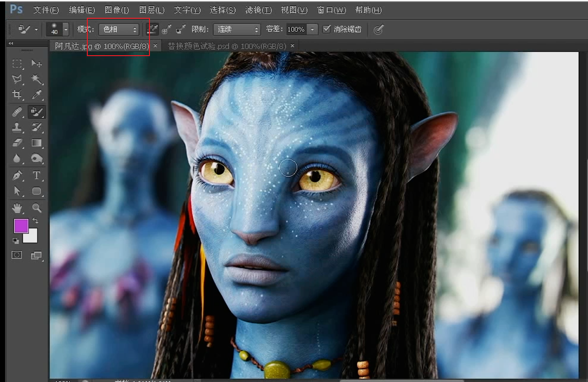This screenshot has width=588, height=382.
Task: Select the Sponge tool
Action: (x=36, y=159)
